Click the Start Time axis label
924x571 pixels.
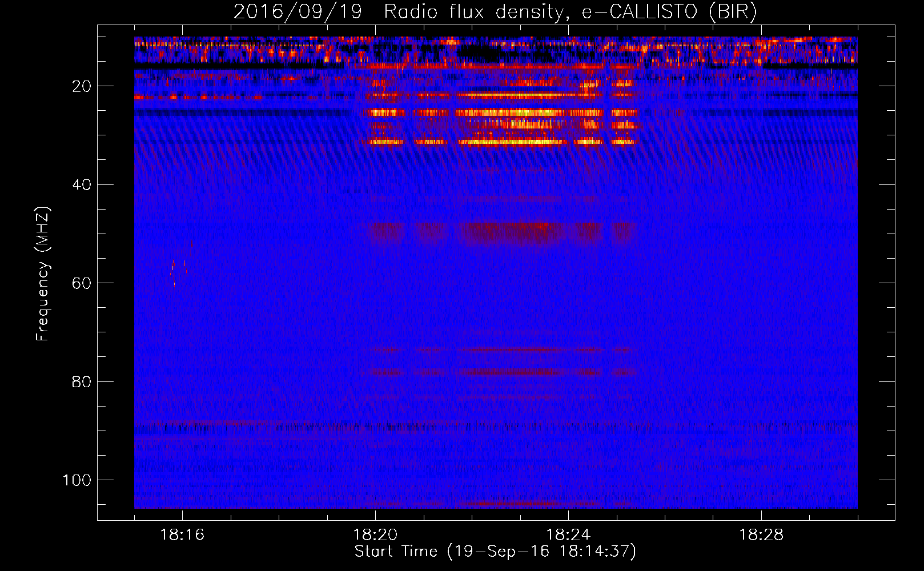(495, 552)
